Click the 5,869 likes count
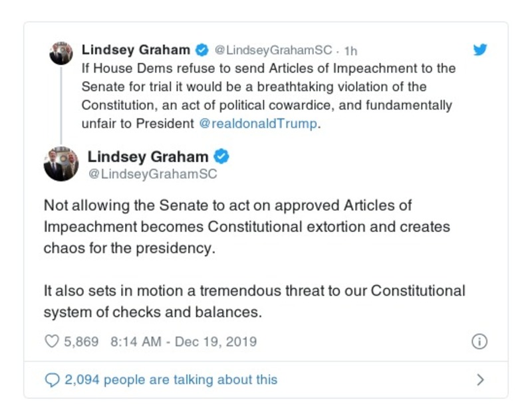 pyautogui.click(x=80, y=342)
